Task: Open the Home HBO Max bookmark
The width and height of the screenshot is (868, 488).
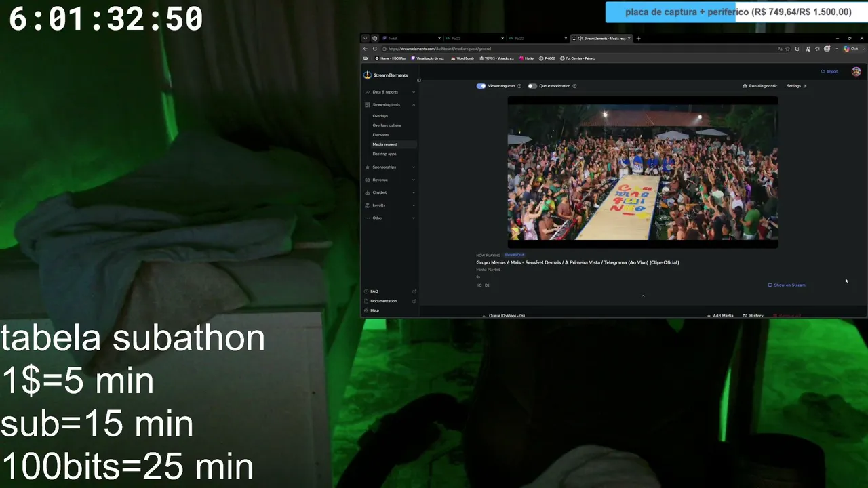Action: coord(390,58)
